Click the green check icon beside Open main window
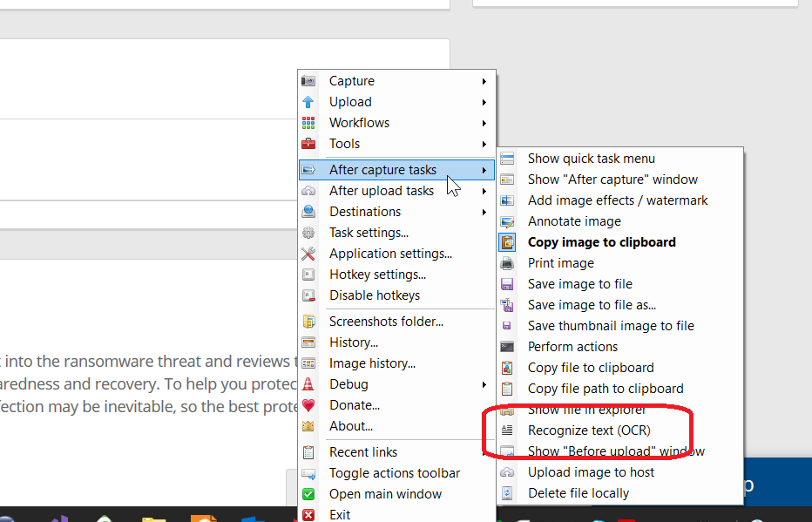 click(x=308, y=494)
